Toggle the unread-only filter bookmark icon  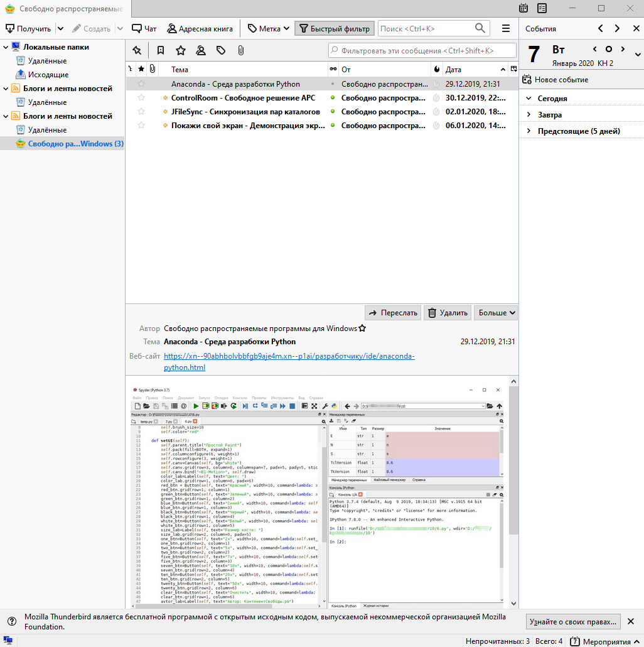[x=161, y=50]
